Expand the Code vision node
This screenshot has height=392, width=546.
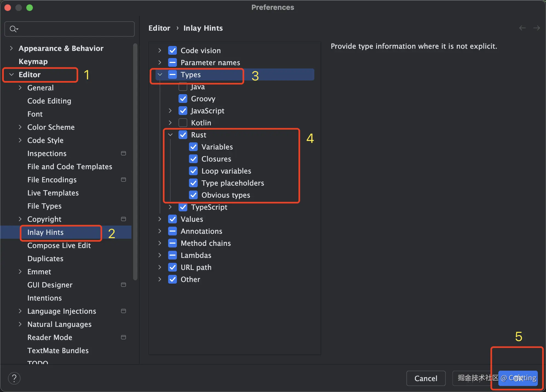(160, 50)
